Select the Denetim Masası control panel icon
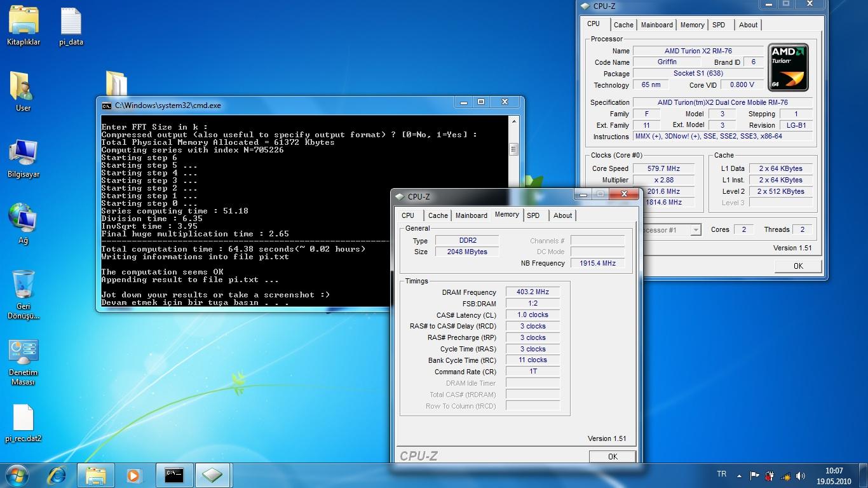 [x=24, y=362]
